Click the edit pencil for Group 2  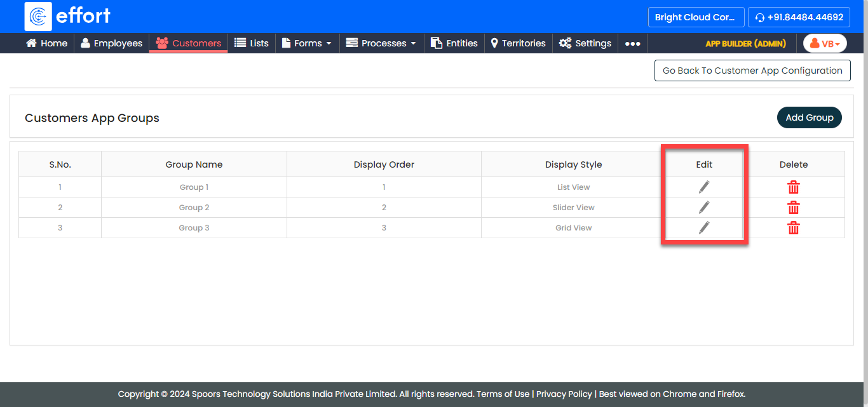(704, 207)
